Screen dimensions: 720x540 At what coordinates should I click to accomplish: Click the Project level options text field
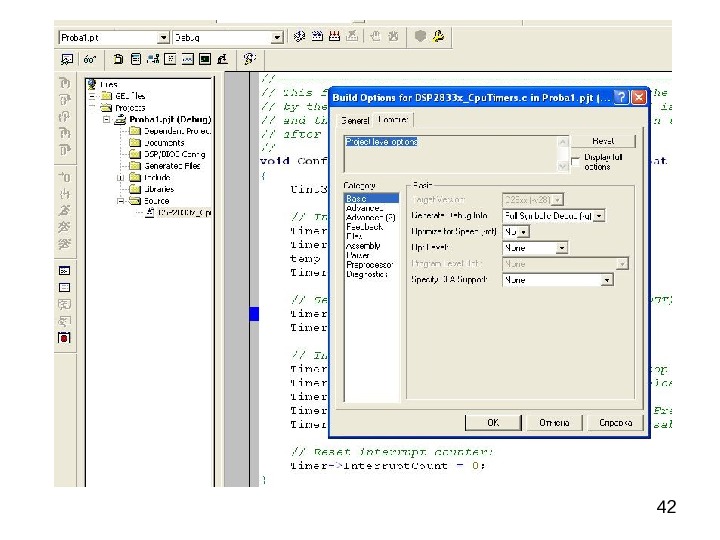pyautogui.click(x=448, y=154)
